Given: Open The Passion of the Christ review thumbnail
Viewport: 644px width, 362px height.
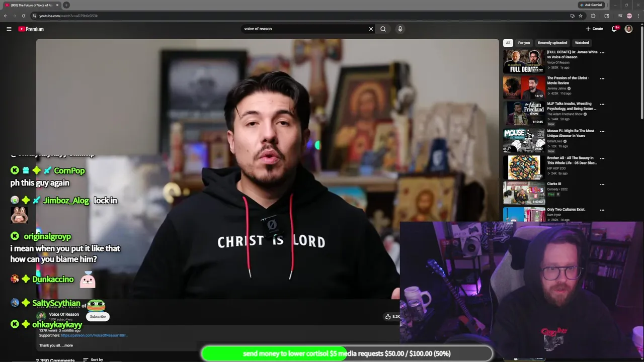Looking at the screenshot, I should coord(524,87).
